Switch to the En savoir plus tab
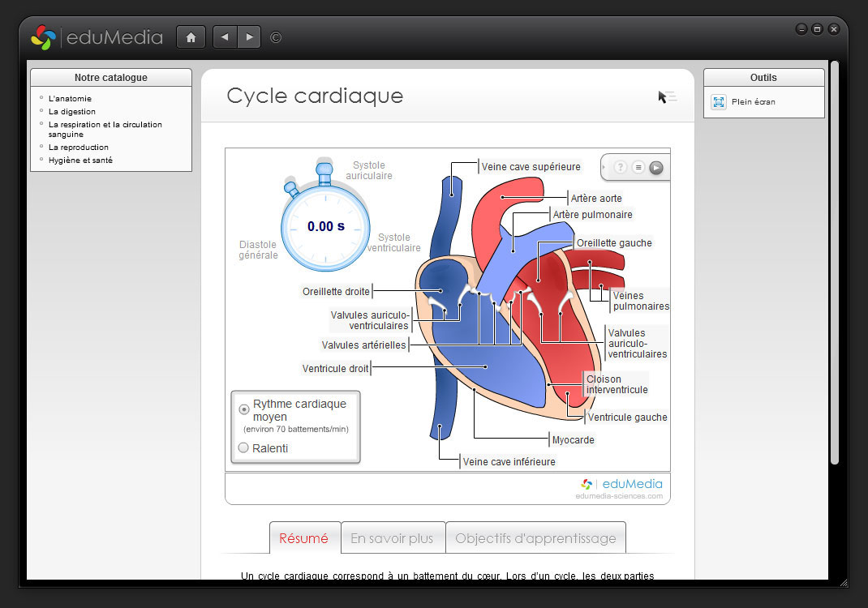The width and height of the screenshot is (868, 608). tap(393, 538)
